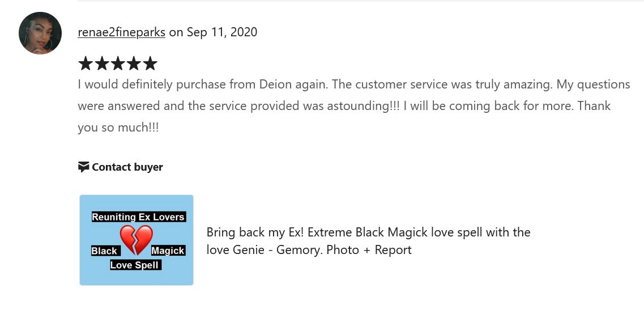644x309 pixels.
Task: Click the fourth star of the rating
Action: pos(134,64)
